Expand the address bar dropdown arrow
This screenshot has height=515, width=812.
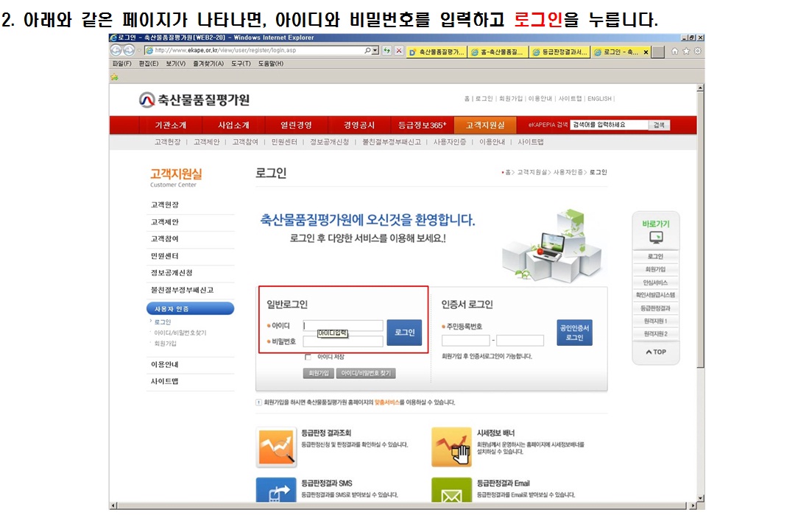tap(375, 50)
